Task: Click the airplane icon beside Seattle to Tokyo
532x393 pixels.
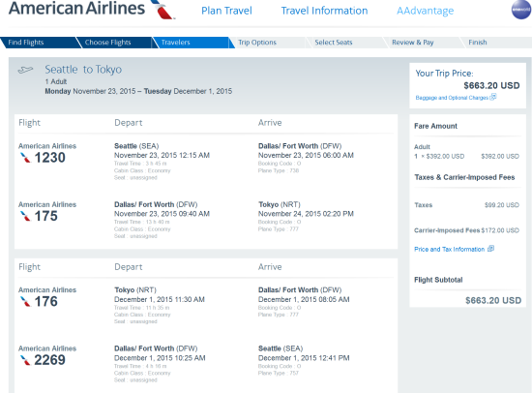Action: [25, 70]
